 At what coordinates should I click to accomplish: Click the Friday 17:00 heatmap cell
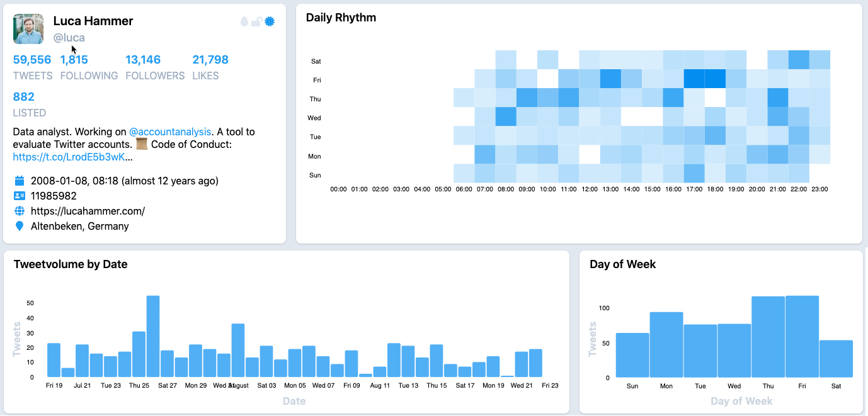(x=694, y=79)
